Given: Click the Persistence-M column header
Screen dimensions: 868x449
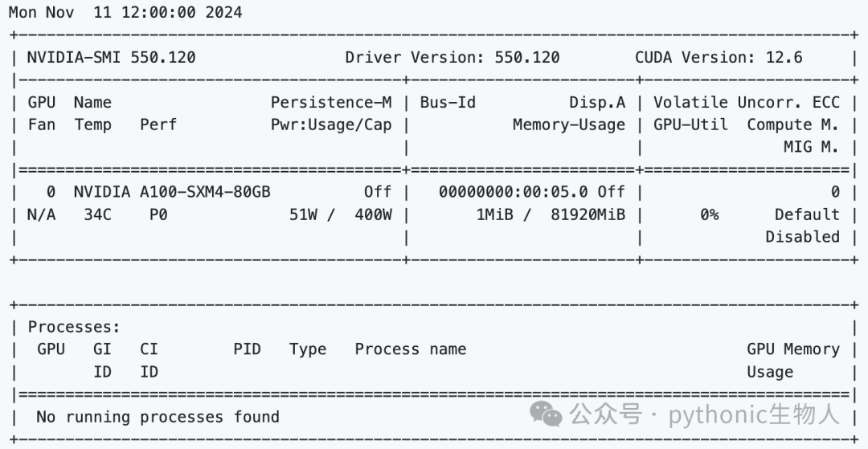Looking at the screenshot, I should pos(331,102).
